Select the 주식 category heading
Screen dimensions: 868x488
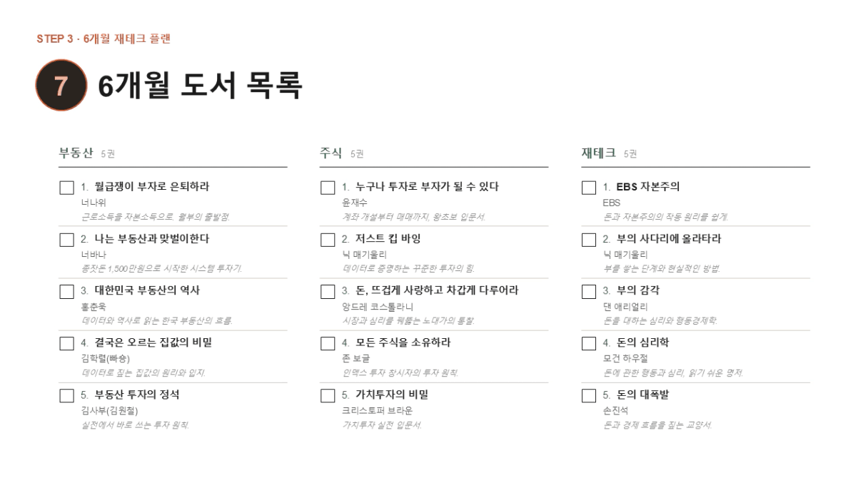click(331, 153)
